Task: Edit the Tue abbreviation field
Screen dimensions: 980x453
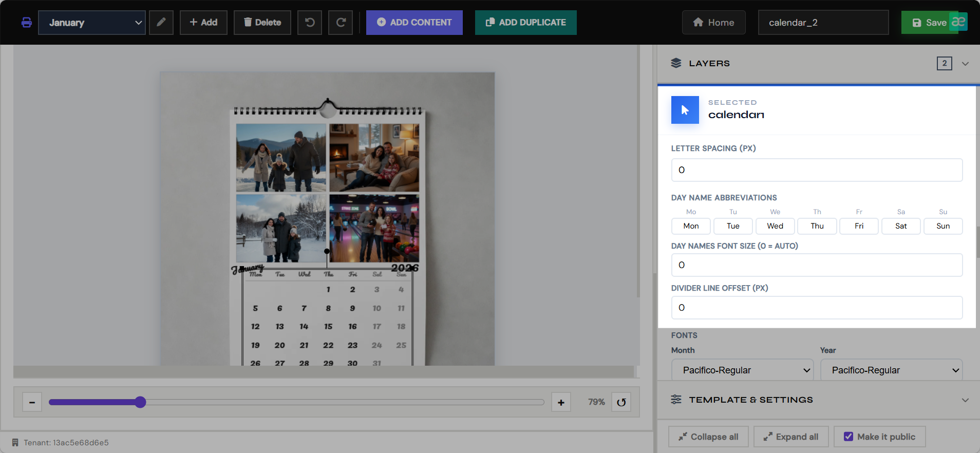Action: [x=733, y=226]
